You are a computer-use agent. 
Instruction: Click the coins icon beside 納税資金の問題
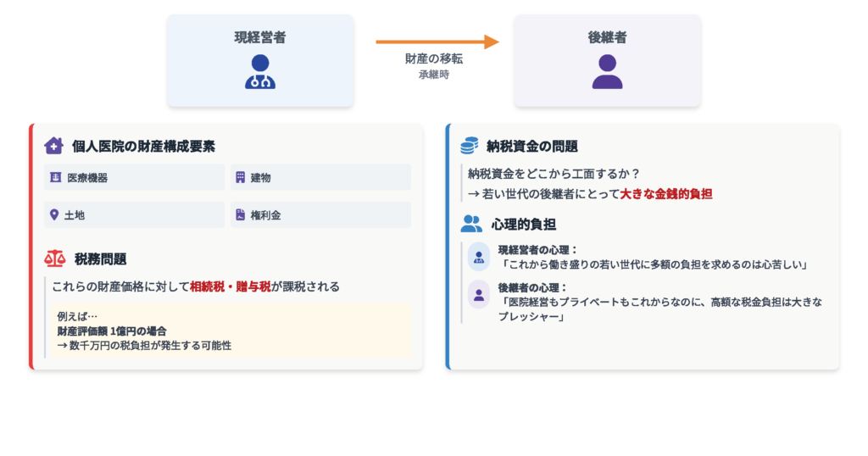click(470, 146)
